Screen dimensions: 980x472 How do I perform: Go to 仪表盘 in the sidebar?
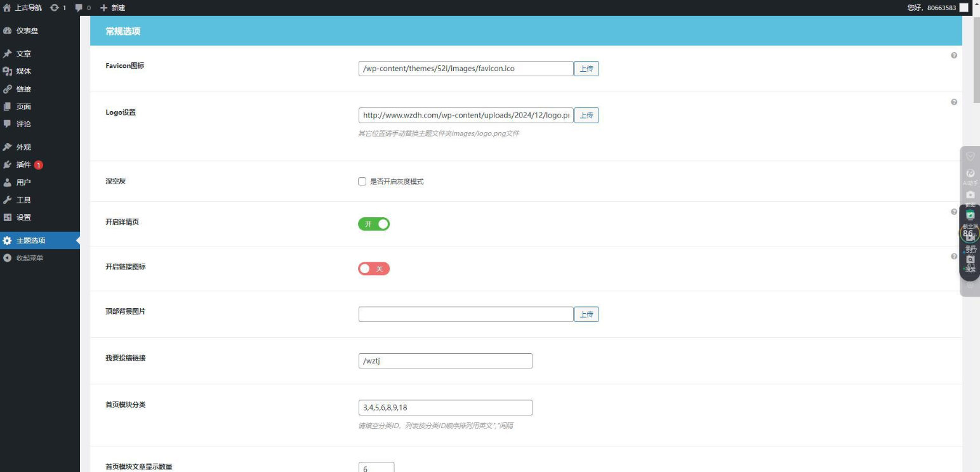(x=27, y=30)
